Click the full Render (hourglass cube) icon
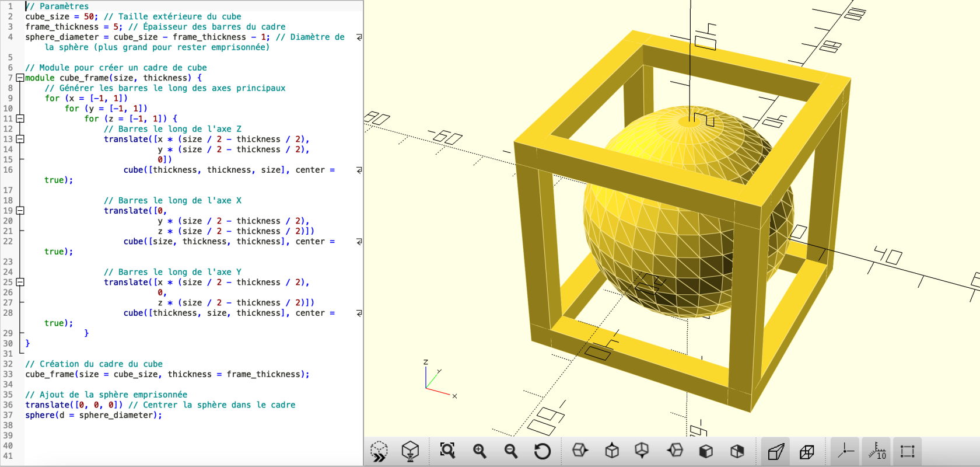 click(411, 451)
